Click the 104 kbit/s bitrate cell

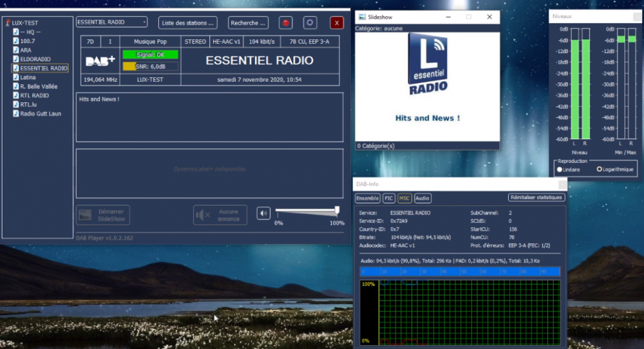(x=262, y=41)
